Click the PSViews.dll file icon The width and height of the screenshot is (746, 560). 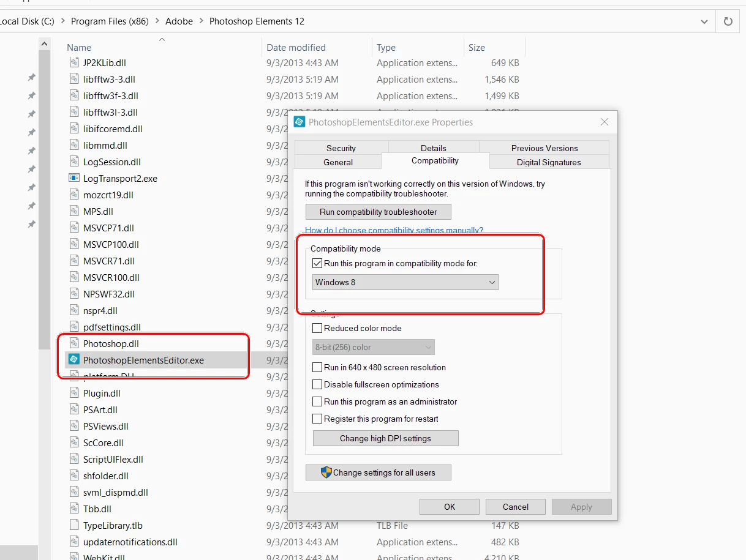coord(74,426)
